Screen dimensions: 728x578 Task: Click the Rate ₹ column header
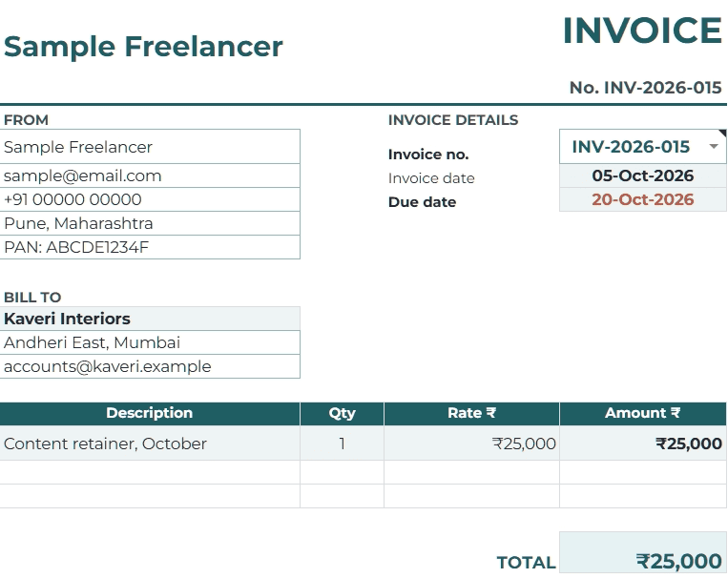[x=471, y=414]
